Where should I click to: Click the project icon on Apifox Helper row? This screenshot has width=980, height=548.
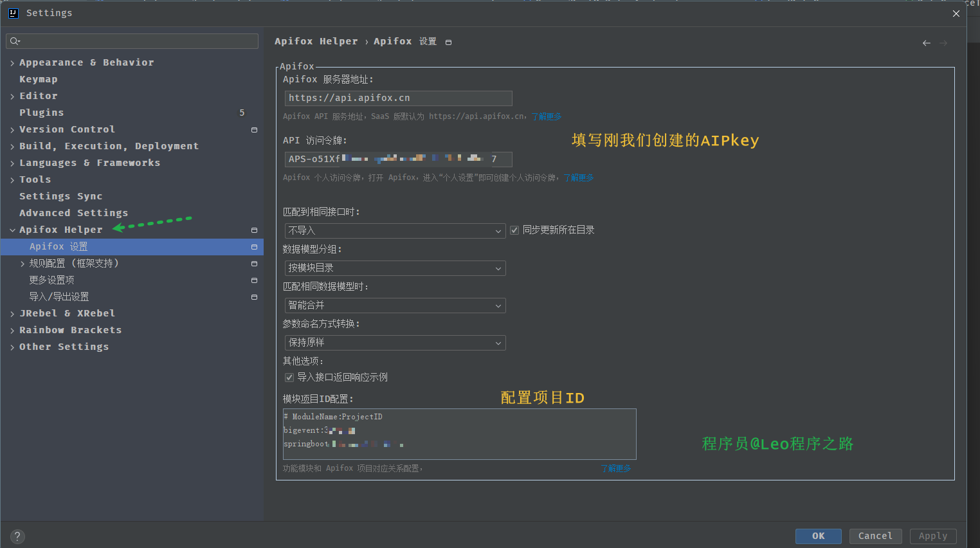(254, 230)
